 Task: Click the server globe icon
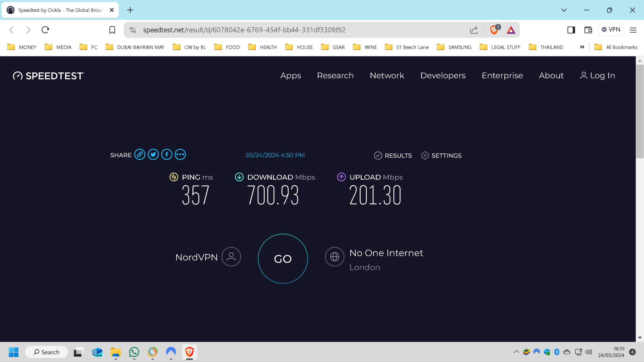point(335,257)
